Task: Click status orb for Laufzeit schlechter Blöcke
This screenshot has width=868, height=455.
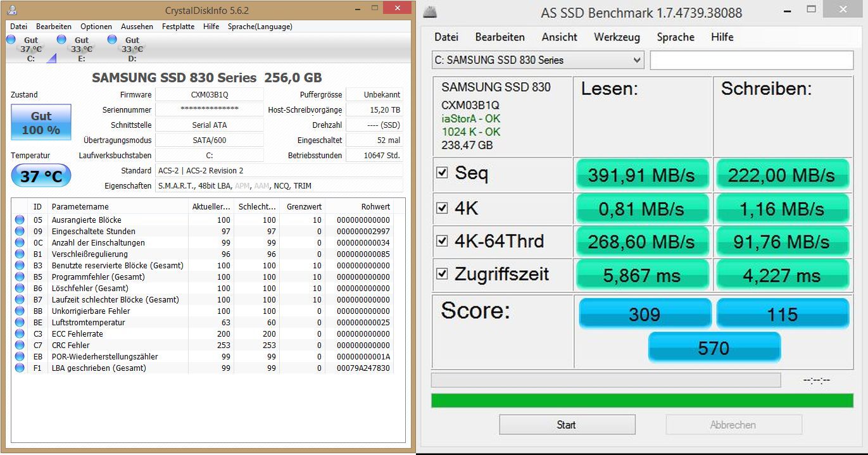Action: click(x=20, y=299)
